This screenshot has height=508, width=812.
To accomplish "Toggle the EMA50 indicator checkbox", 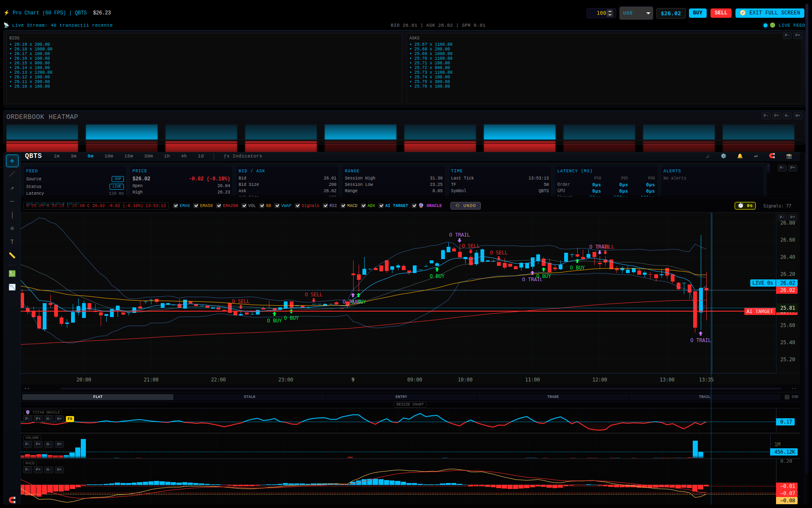I will [196, 206].
